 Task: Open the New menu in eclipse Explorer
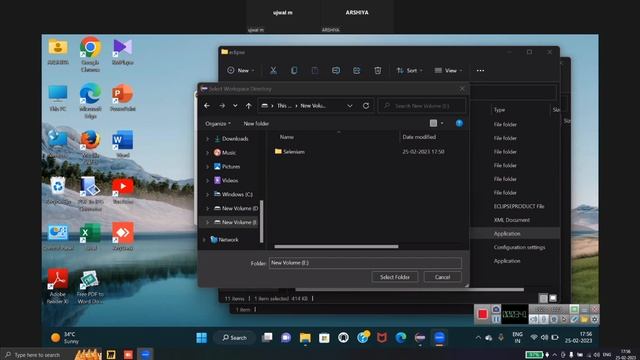[241, 71]
